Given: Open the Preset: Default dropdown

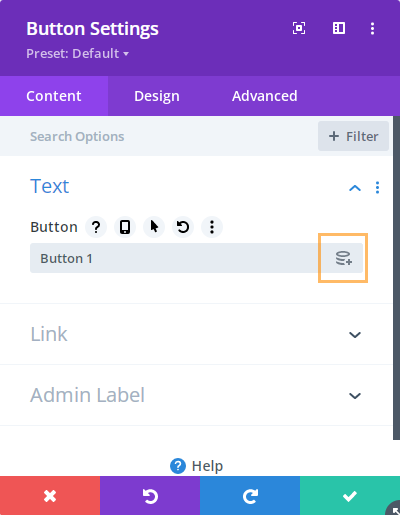Looking at the screenshot, I should 78,53.
